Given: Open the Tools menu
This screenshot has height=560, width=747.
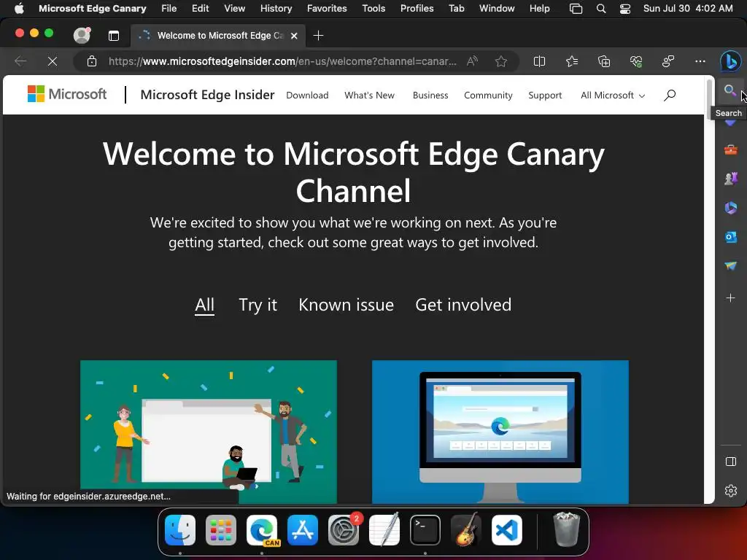Looking at the screenshot, I should click(373, 8).
